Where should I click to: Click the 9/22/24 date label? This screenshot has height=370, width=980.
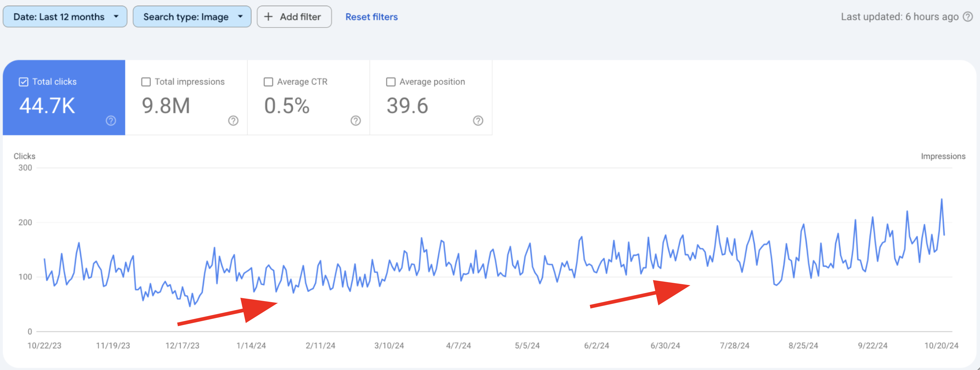tap(873, 346)
